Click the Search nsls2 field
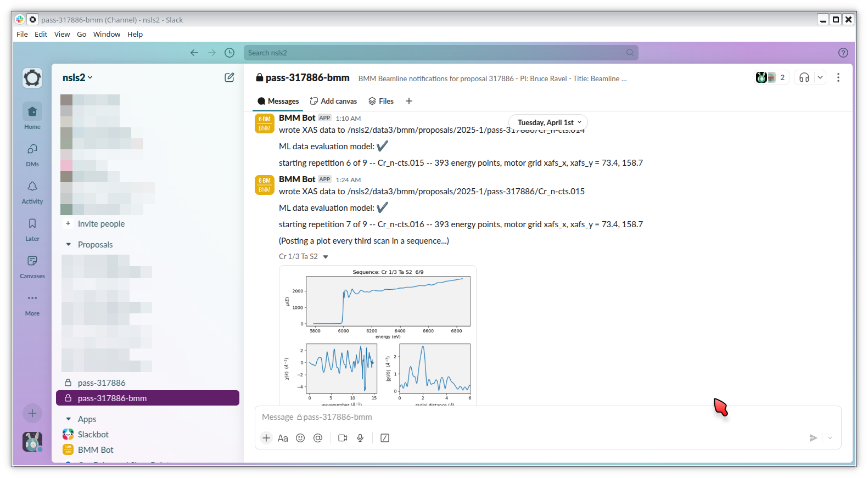The width and height of the screenshot is (868, 478). pos(440,53)
